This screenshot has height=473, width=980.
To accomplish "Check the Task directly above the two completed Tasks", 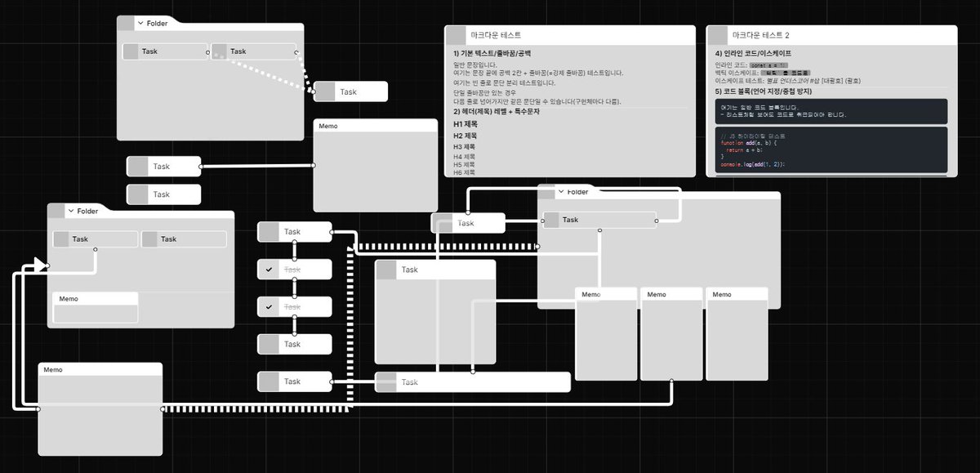I will pos(269,232).
